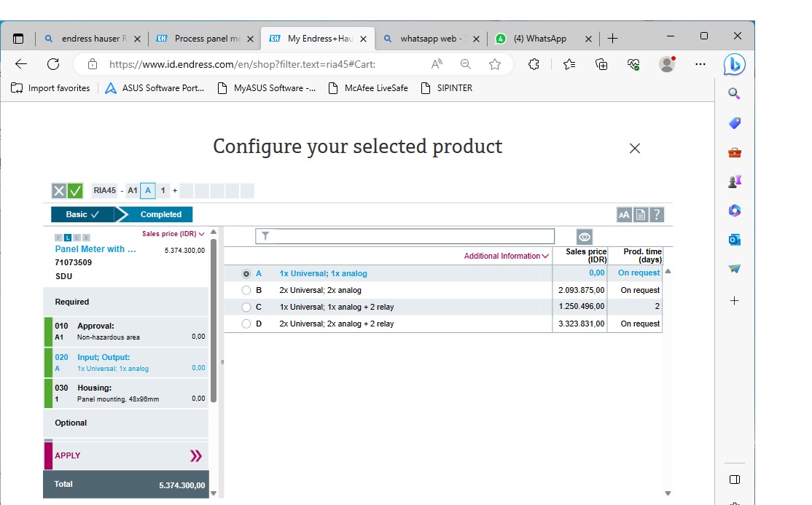Image resolution: width=812 pixels, height=505 pixels.
Task: Open the Favorites list icon
Action: point(569,64)
